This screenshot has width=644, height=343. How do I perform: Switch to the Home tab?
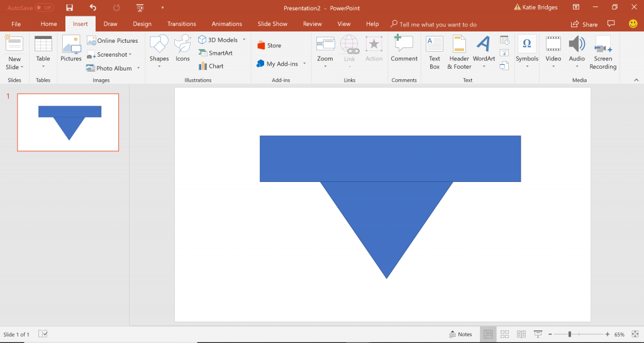point(49,24)
